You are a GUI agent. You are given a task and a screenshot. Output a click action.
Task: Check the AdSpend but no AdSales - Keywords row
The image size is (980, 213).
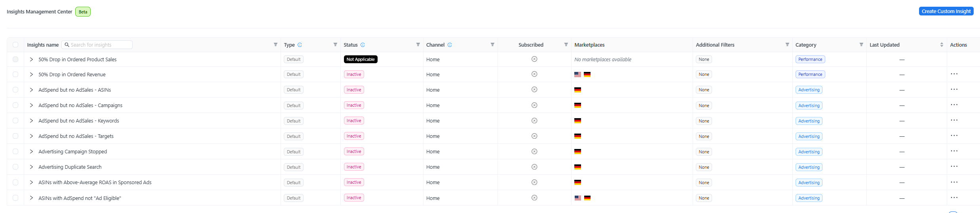[15, 121]
